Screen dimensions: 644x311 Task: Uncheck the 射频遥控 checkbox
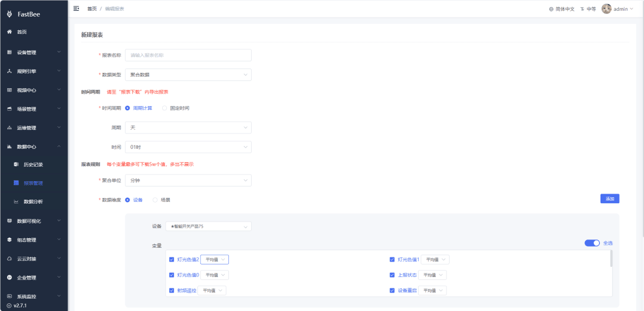(x=172, y=291)
